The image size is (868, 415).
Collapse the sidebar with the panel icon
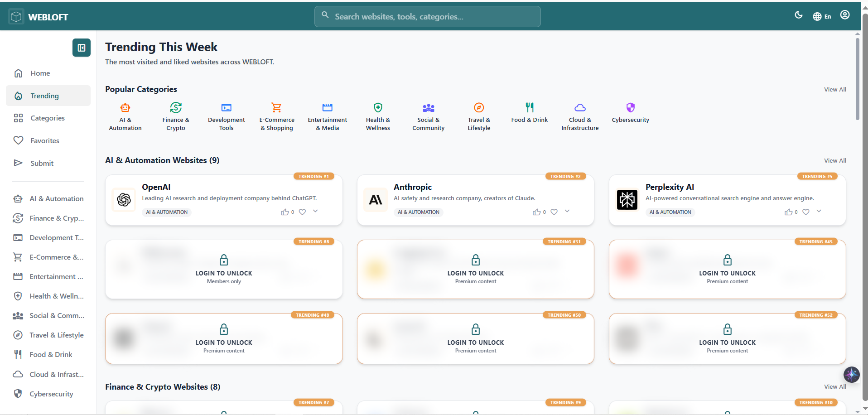81,48
